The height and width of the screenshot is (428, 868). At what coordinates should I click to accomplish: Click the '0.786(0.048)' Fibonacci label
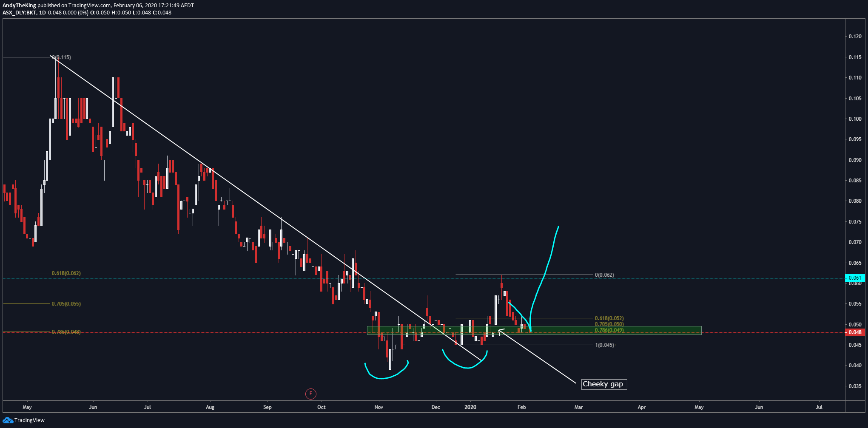click(66, 332)
